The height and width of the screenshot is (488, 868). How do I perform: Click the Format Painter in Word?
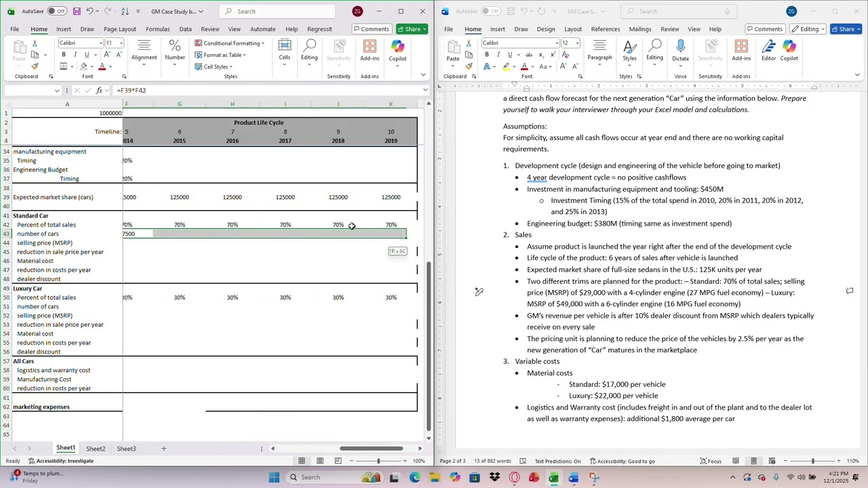[x=469, y=66]
